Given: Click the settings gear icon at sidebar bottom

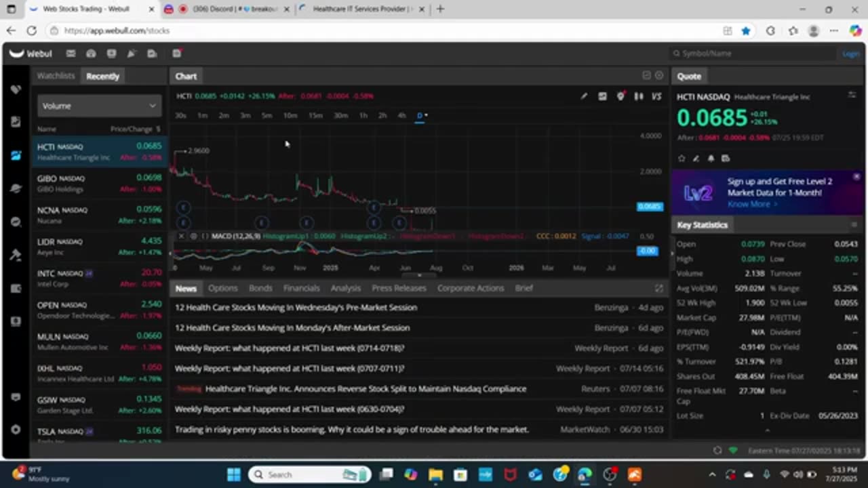Looking at the screenshot, I should coord(16,430).
